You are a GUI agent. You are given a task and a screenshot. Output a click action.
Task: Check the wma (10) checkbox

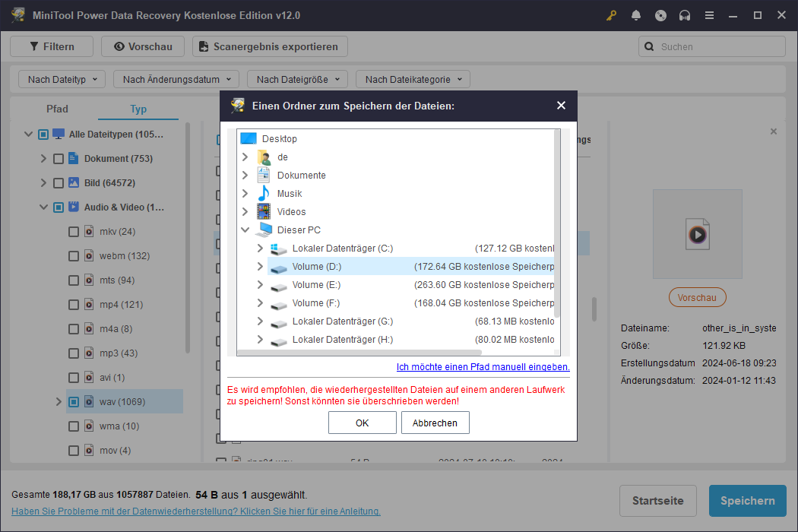click(x=74, y=426)
